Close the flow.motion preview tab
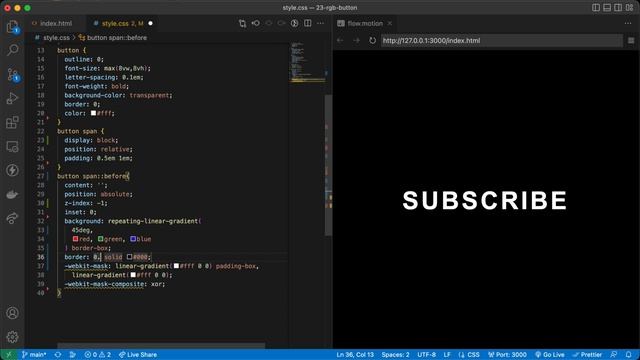Screen dimensions: 640x360 pyautogui.click(x=390, y=23)
